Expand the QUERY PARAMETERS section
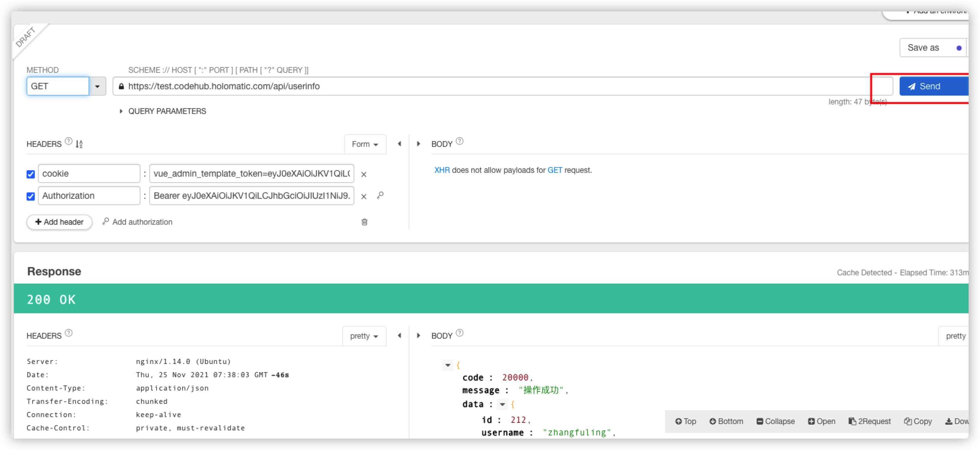Screen dimensions: 980x450 [x=121, y=111]
